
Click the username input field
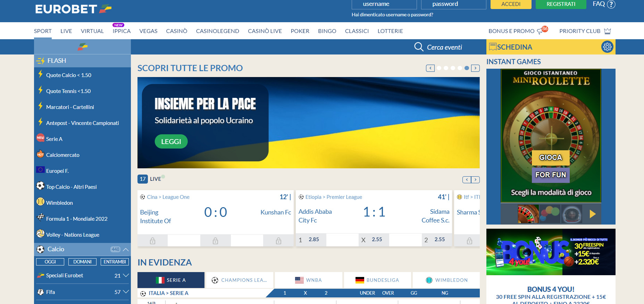tap(384, 4)
